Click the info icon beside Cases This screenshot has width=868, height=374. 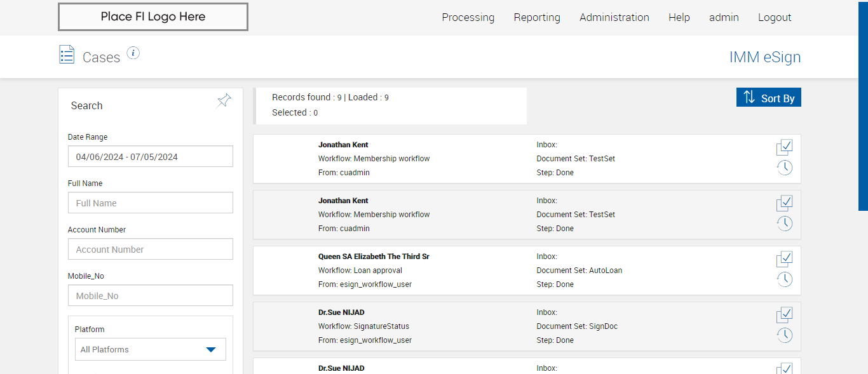(133, 53)
